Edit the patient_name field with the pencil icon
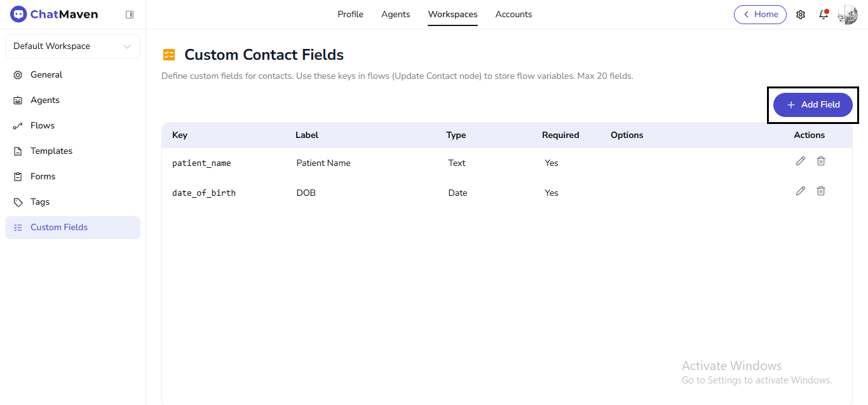Screen dimensions: 868x405 (x=800, y=161)
